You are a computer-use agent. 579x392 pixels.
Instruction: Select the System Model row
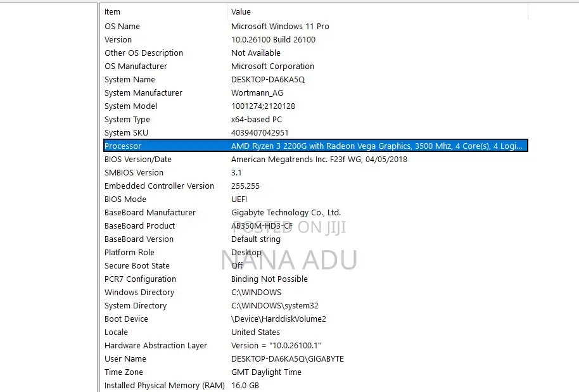315,106
